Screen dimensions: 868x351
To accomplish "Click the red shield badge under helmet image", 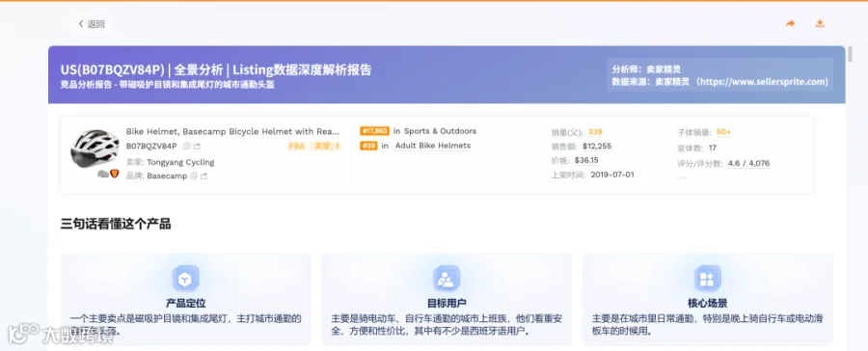I will [x=115, y=174].
